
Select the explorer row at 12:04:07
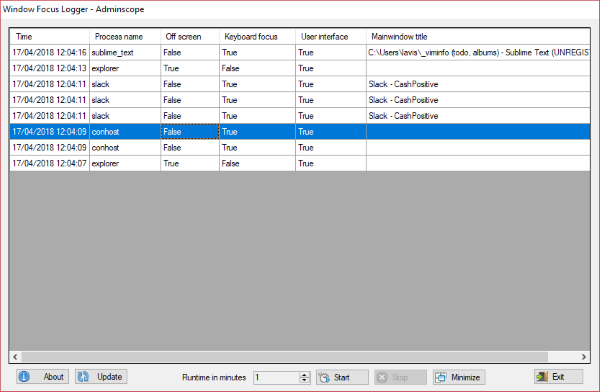300,163
